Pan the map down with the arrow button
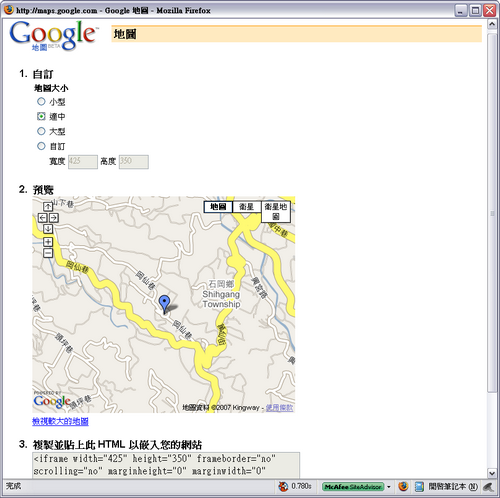 (48, 229)
